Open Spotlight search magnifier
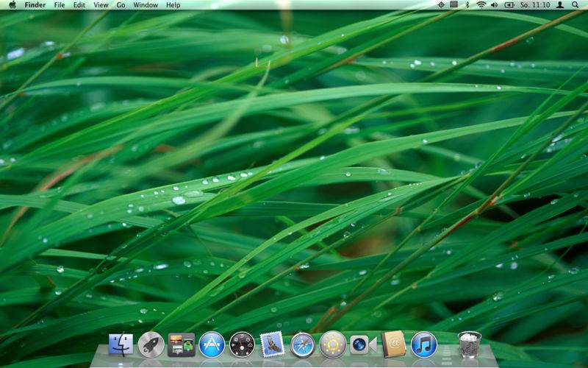The height and width of the screenshot is (368, 588). [x=575, y=5]
